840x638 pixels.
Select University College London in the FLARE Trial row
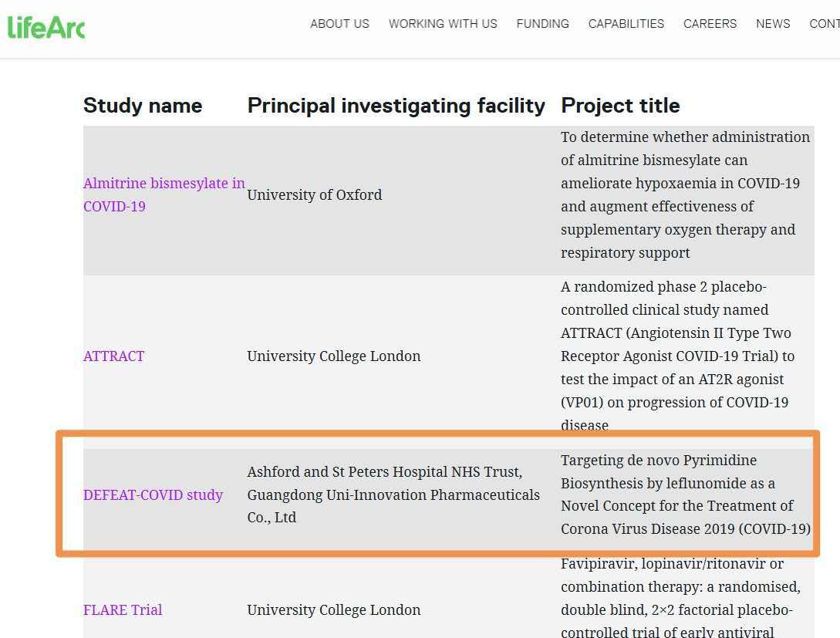tap(334, 610)
